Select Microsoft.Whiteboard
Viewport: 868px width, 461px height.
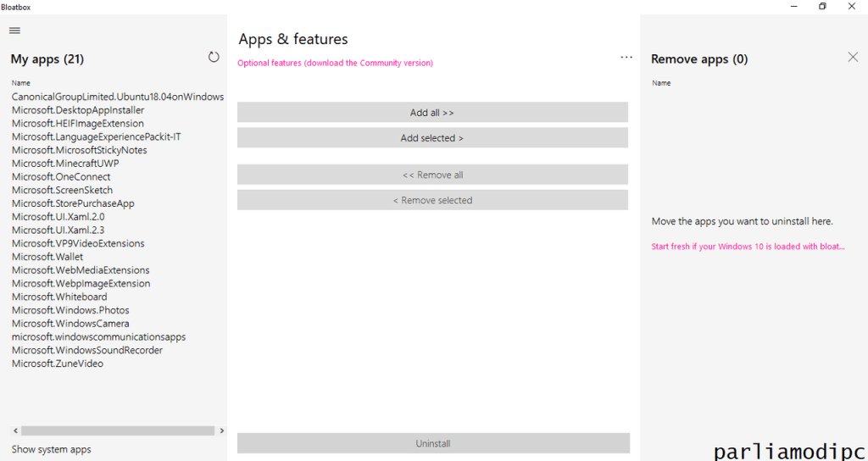coord(60,297)
